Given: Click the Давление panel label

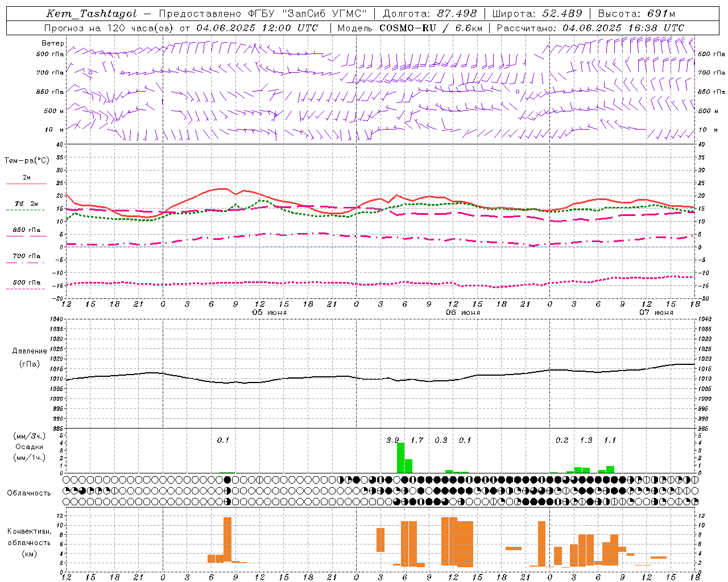Looking at the screenshot, I should (x=30, y=351).
